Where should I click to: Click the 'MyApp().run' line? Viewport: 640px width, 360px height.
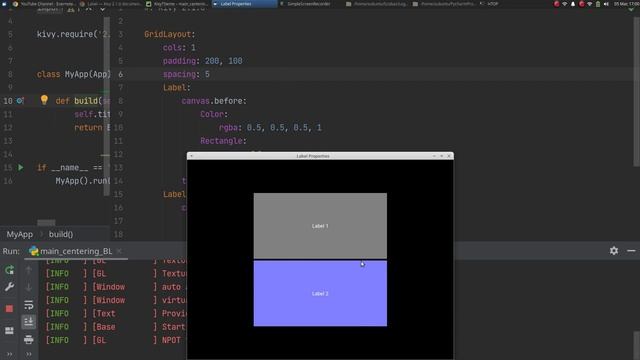(x=82, y=181)
